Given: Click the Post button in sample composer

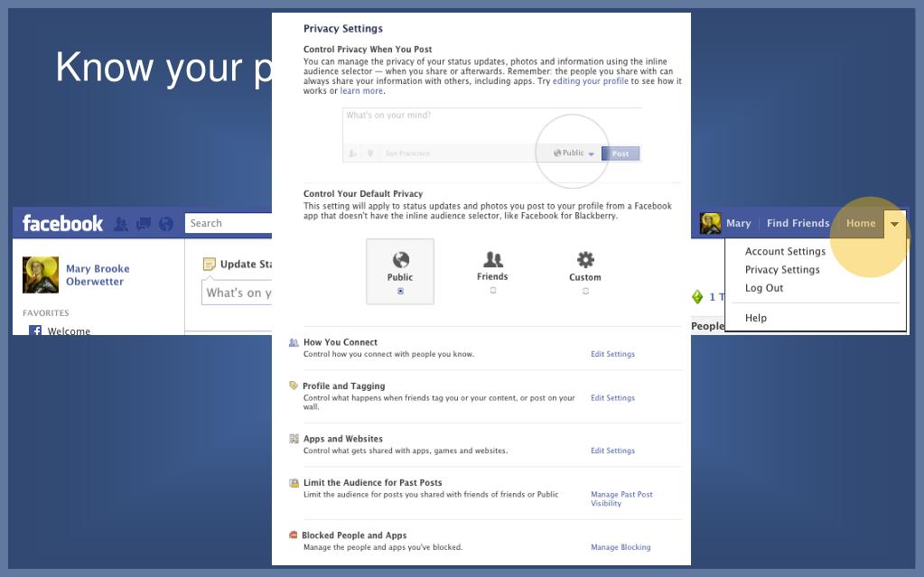Looking at the screenshot, I should pos(621,154).
